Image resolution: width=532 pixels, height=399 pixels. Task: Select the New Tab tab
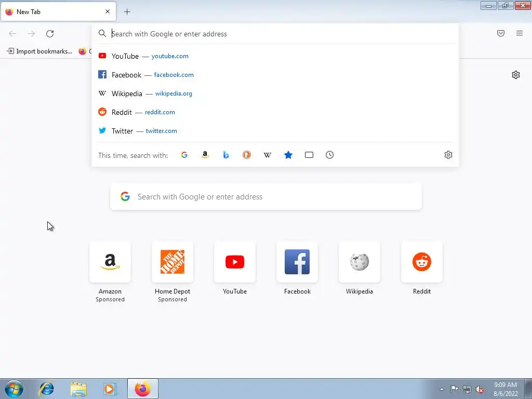pyautogui.click(x=58, y=11)
